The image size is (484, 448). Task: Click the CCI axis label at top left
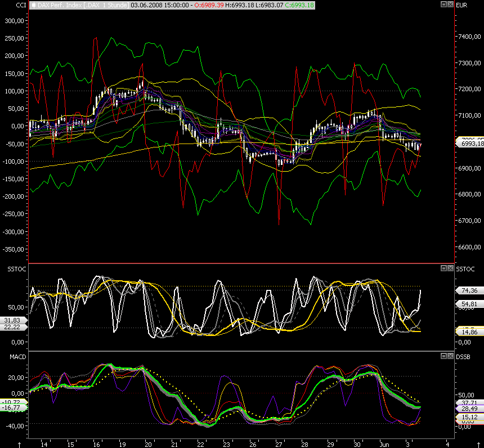(x=21, y=5)
